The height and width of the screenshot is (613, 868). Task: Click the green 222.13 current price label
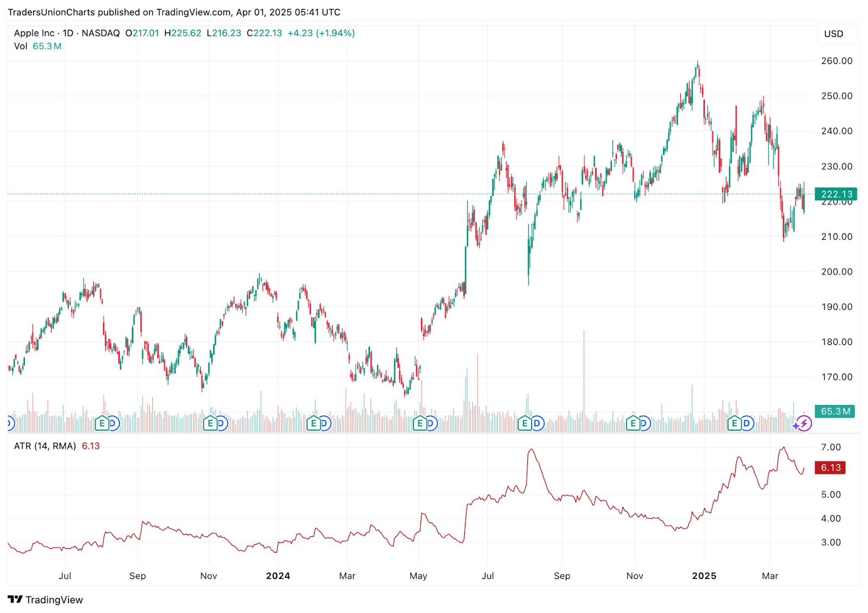coord(835,194)
